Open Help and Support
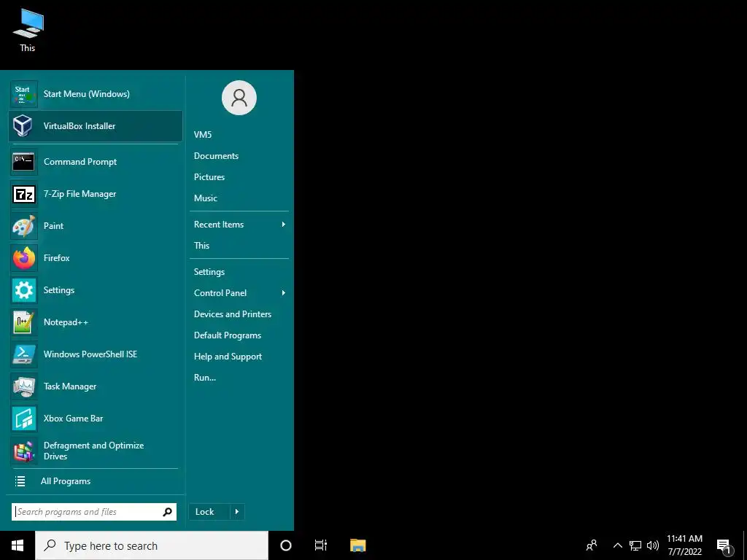Screen dimensions: 747x560 pos(228,357)
